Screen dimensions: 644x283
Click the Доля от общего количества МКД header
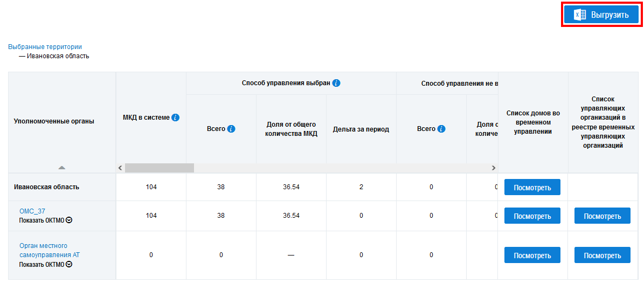click(x=291, y=129)
